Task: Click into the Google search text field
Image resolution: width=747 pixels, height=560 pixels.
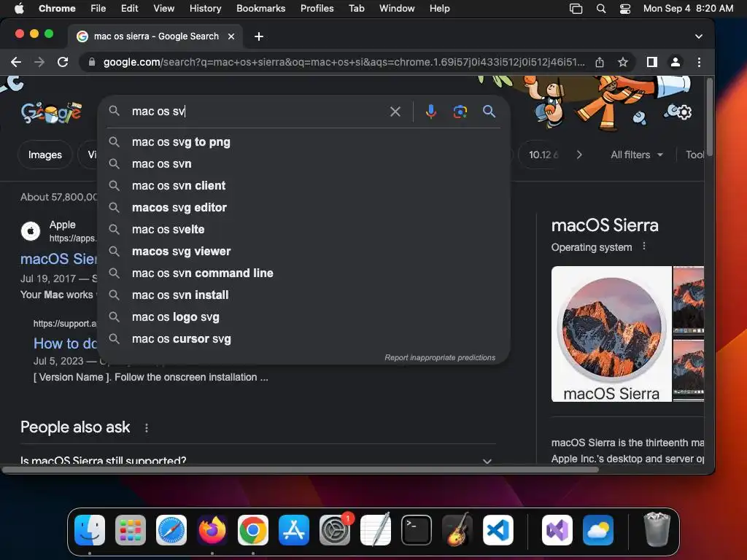Action: 258,112
